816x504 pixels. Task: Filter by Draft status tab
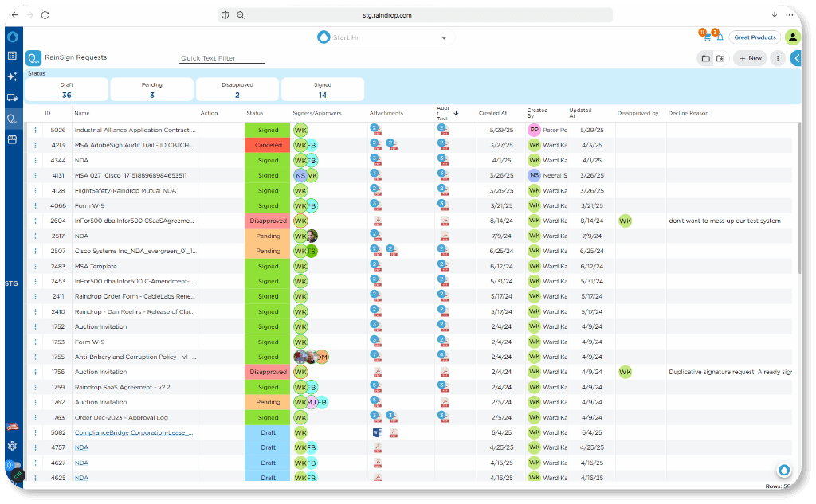tap(67, 90)
